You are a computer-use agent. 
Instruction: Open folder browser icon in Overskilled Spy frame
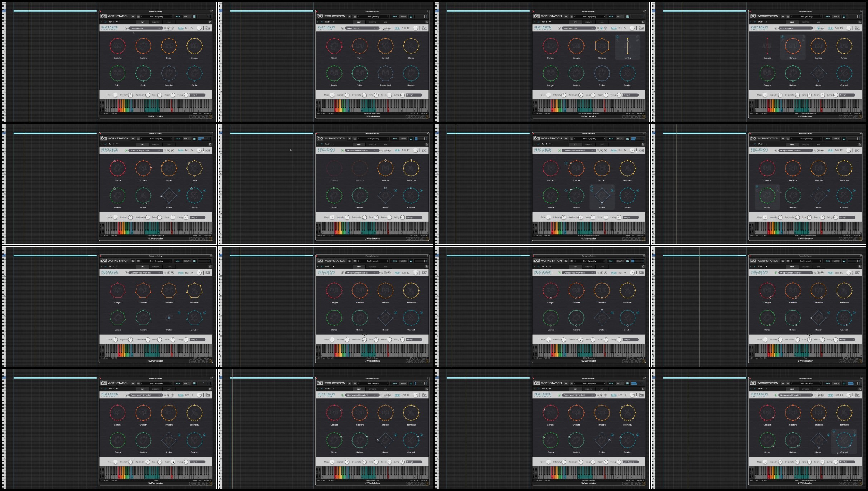click(x=133, y=16)
